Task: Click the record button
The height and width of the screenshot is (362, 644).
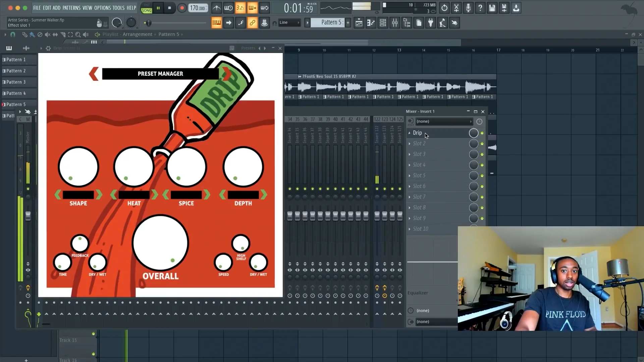Action: click(182, 8)
